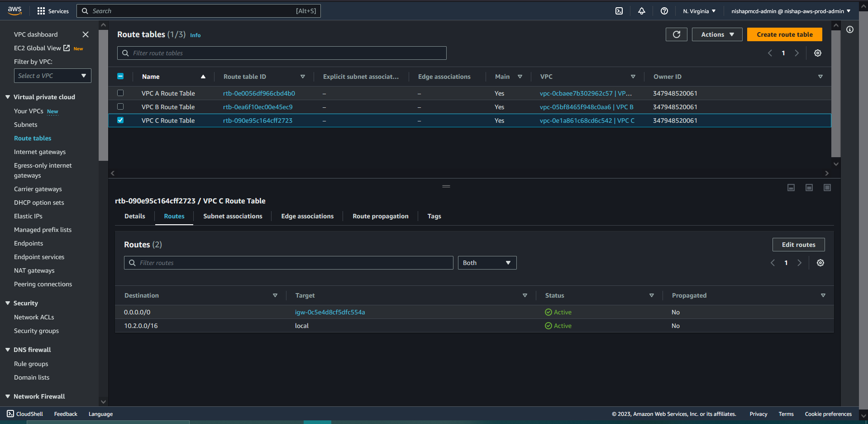Select the VPC B Route Table checkbox
Viewport: 868px width, 424px height.
pos(120,106)
